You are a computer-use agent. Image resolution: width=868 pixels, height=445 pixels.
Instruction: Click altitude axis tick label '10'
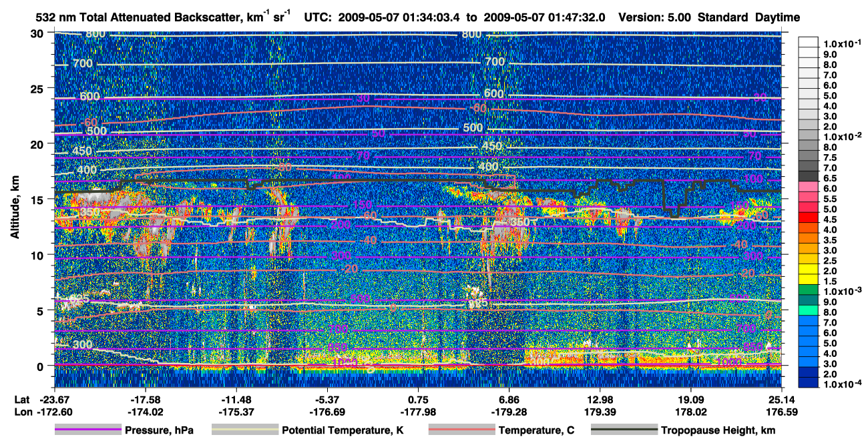pos(39,255)
